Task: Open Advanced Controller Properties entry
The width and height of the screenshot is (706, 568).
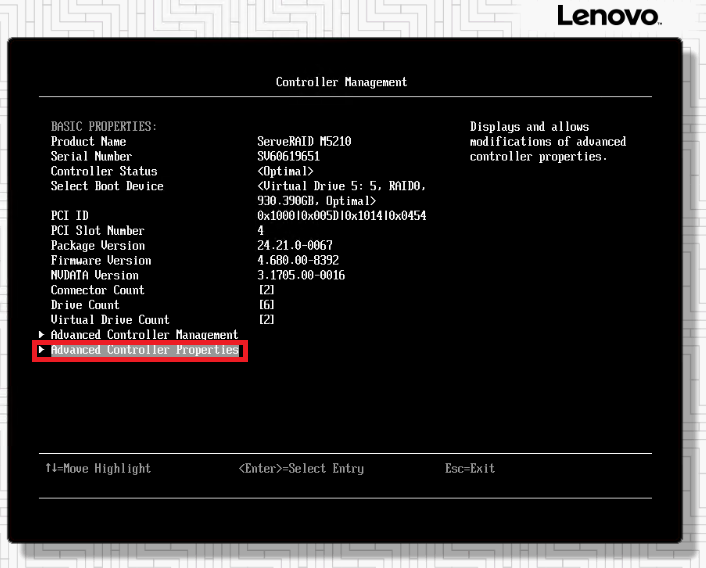Action: tap(144, 351)
